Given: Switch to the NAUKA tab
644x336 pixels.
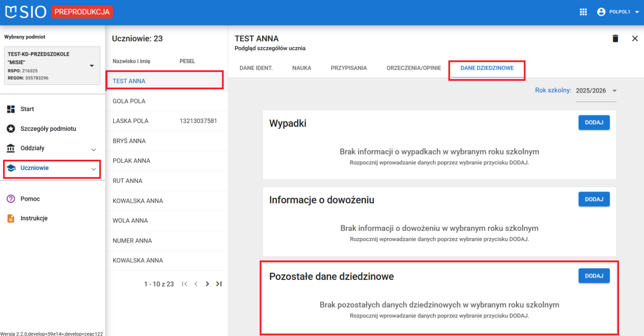Looking at the screenshot, I should (x=301, y=67).
